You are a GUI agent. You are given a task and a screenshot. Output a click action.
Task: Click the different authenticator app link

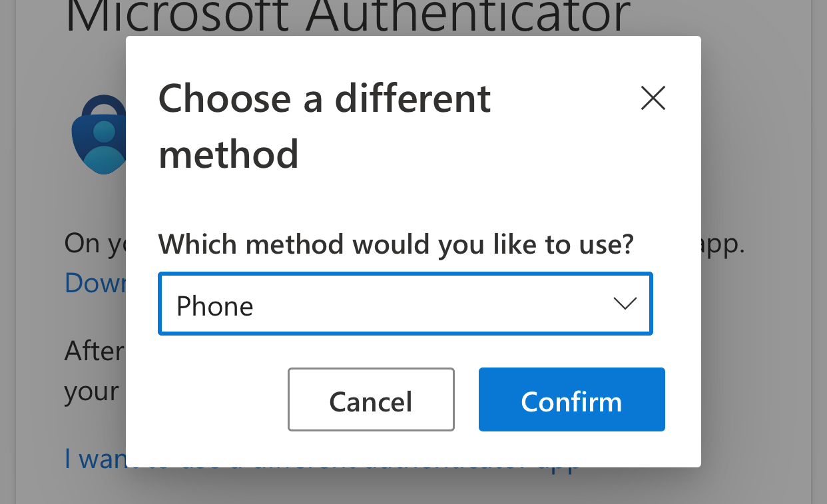pos(95,459)
